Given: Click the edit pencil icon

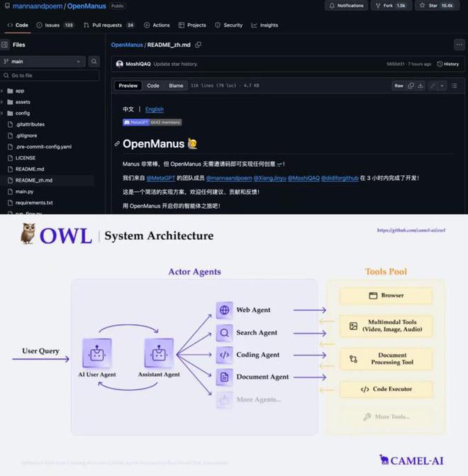Looking at the screenshot, I should coord(433,86).
